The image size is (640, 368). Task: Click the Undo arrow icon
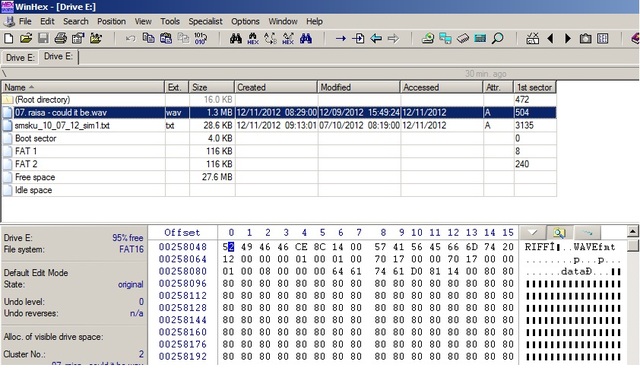pyautogui.click(x=131, y=38)
